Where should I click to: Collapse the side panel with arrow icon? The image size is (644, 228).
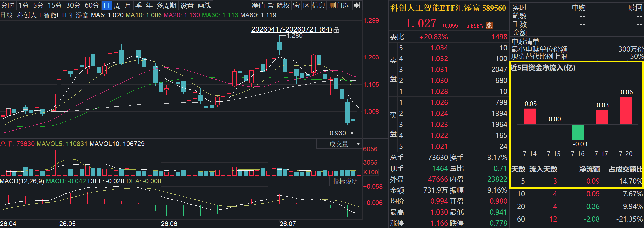[357, 5]
